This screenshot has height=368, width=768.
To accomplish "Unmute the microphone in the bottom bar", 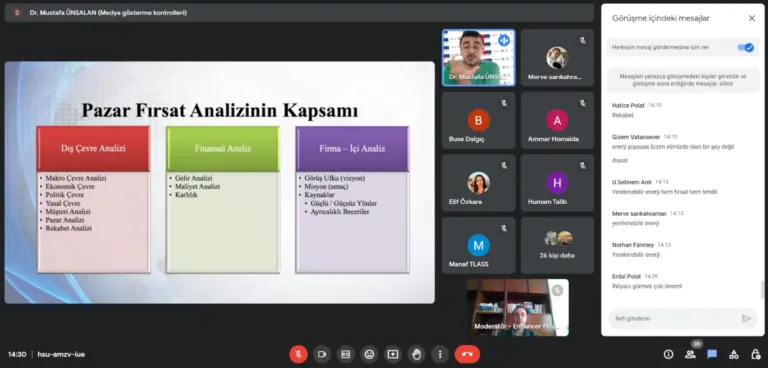I will coord(298,354).
